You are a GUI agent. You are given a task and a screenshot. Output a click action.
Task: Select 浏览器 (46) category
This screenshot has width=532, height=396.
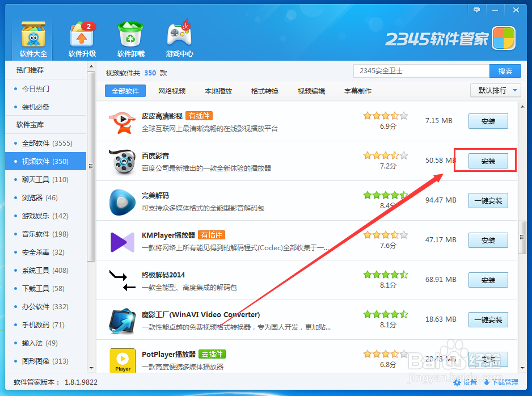(45, 197)
